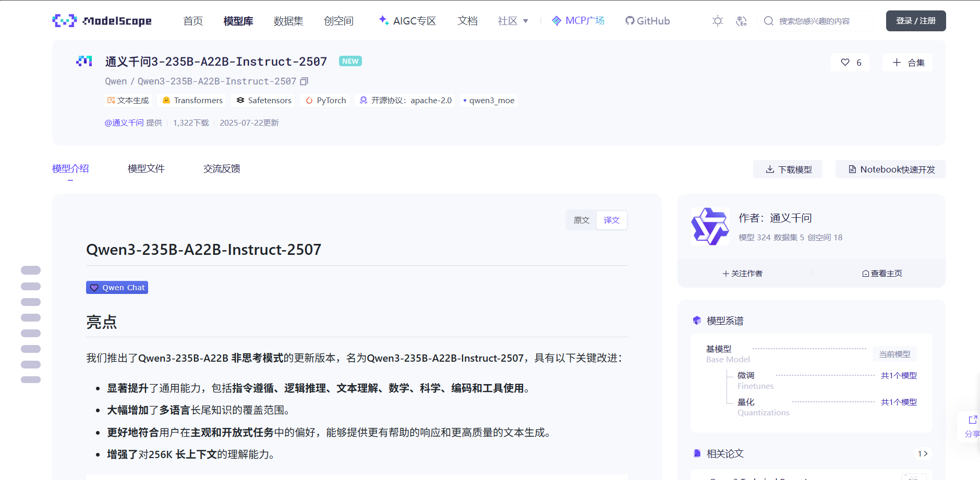
Task: Click the 下载模型 download button
Action: click(x=788, y=169)
